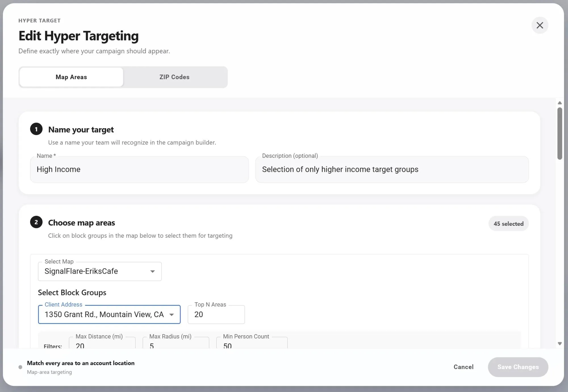Close the Edit Hyper Targeting dialog
Viewport: 568px width, 392px height.
pos(540,25)
